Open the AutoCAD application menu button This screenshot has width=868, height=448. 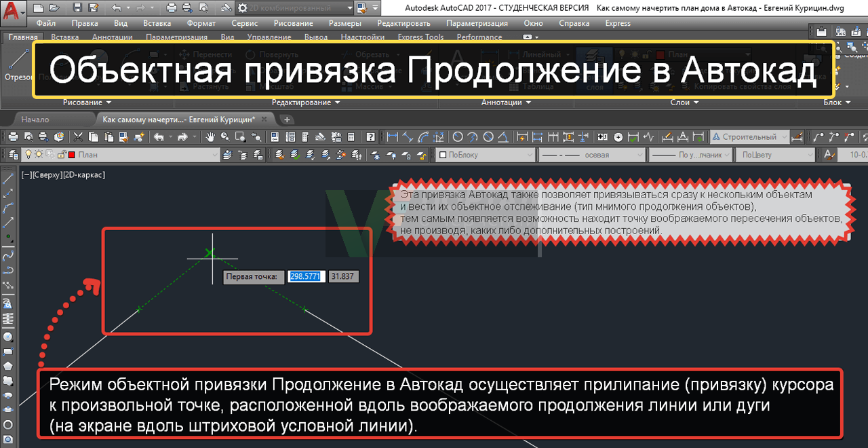click(14, 13)
